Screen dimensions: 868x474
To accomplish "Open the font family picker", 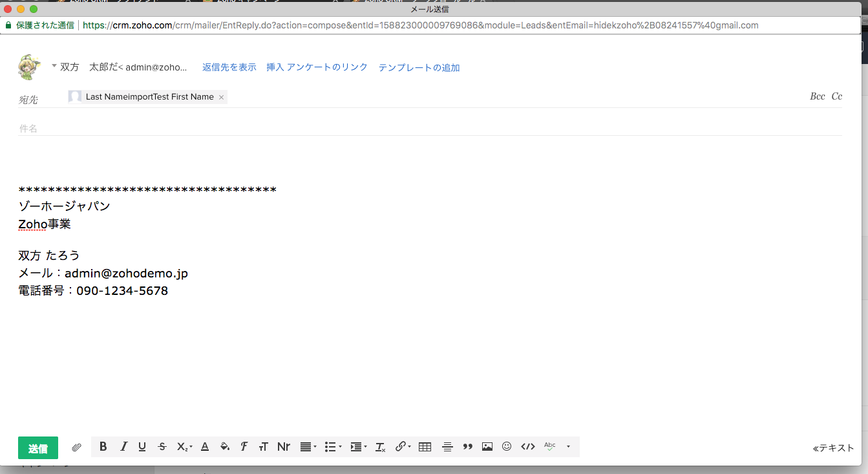I will 244,447.
